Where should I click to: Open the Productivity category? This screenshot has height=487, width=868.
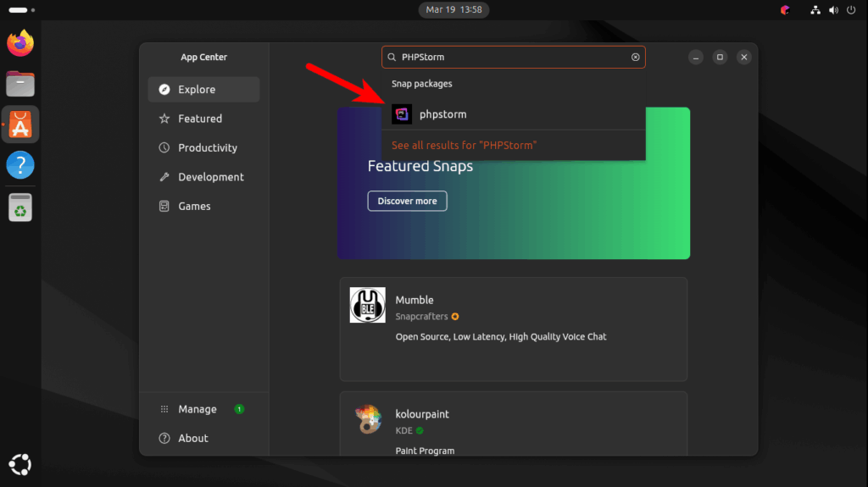pyautogui.click(x=203, y=147)
